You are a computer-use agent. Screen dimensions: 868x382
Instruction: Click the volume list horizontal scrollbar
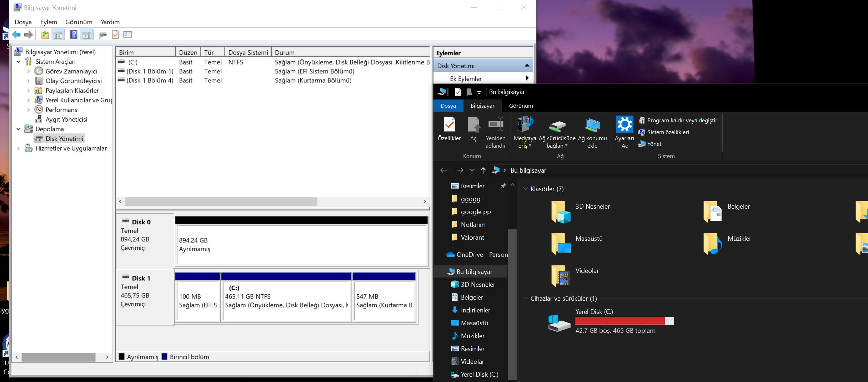[x=221, y=202]
